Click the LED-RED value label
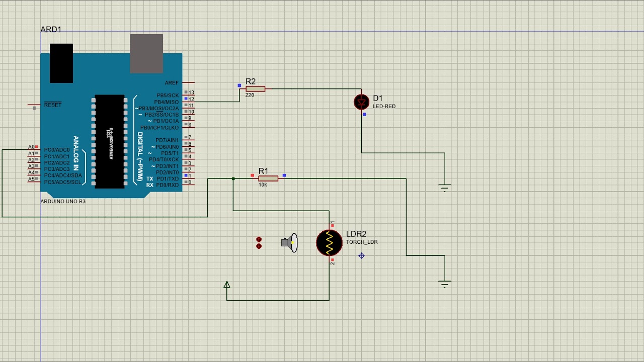The width and height of the screenshot is (644, 362). (x=384, y=107)
